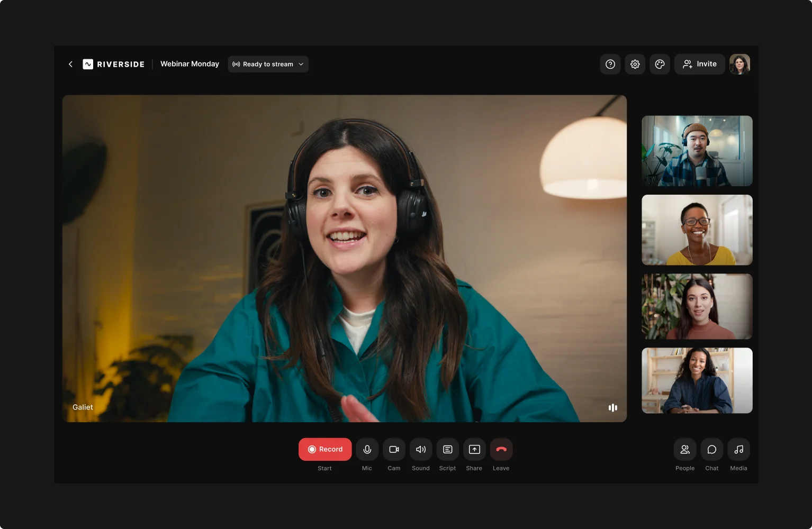The height and width of the screenshot is (529, 812).
Task: Select the RIVERSIDE logo
Action: tap(113, 63)
